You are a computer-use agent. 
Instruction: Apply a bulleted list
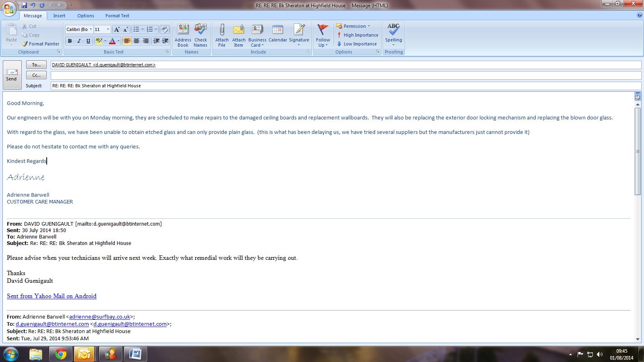(136, 29)
